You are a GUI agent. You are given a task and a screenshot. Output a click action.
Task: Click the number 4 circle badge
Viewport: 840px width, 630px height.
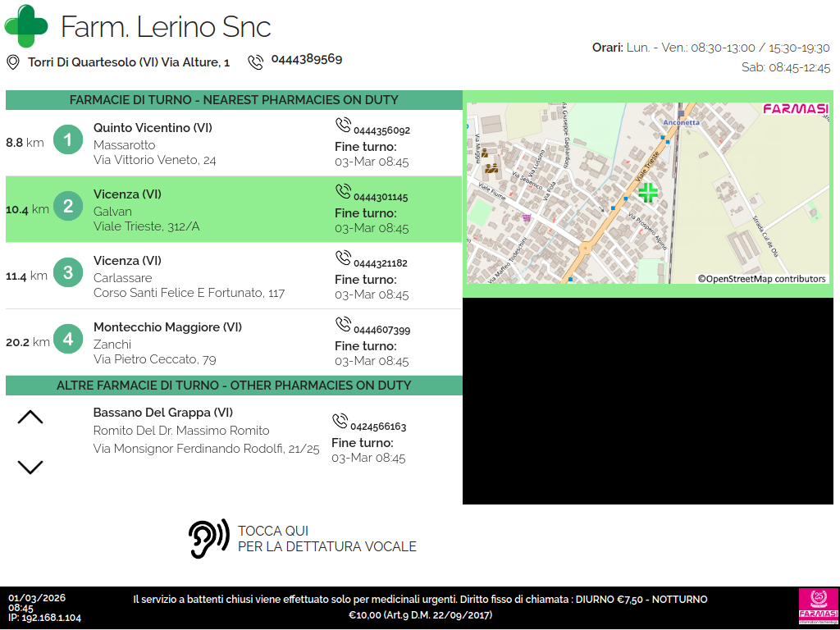click(x=68, y=340)
